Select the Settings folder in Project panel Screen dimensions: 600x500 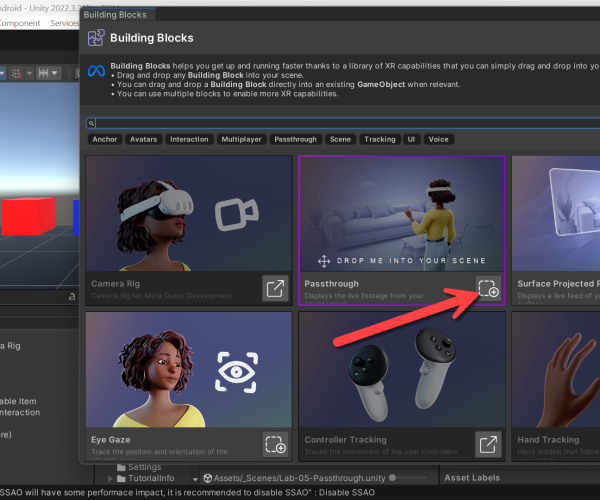(139, 467)
